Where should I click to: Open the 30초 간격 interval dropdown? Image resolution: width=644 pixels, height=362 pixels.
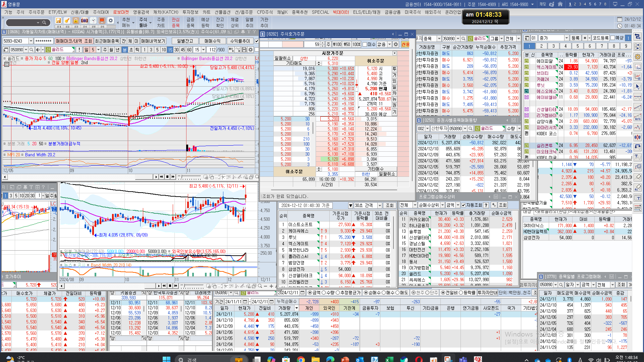(x=380, y=205)
